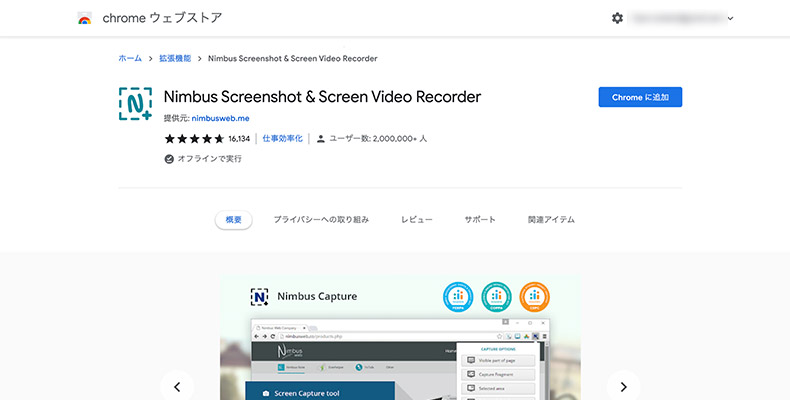Expand the account dropdown arrow

[x=731, y=19]
